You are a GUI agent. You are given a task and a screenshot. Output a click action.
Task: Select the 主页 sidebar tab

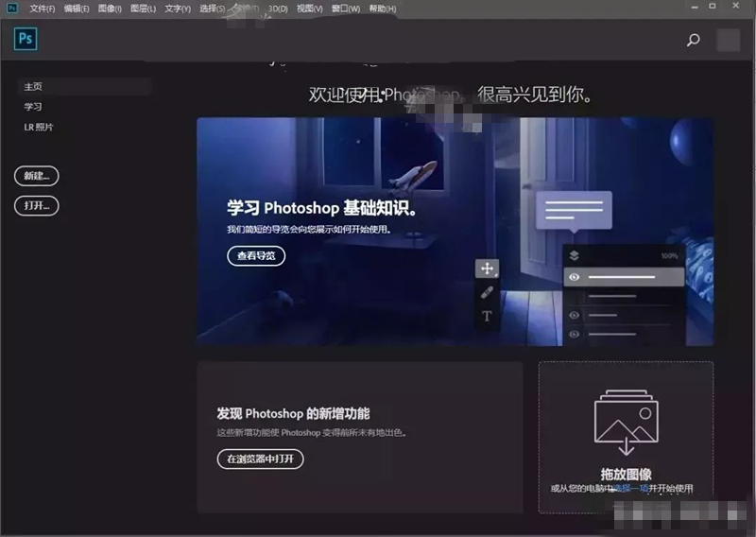click(x=85, y=86)
